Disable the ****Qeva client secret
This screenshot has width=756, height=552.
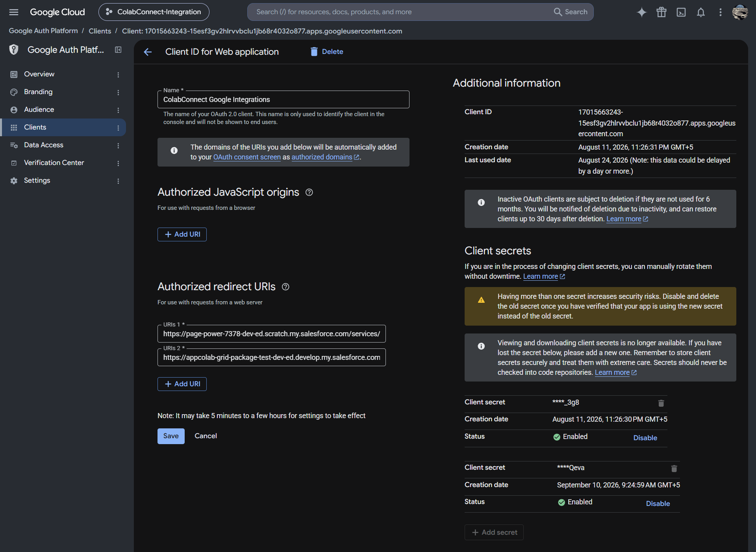click(x=658, y=504)
